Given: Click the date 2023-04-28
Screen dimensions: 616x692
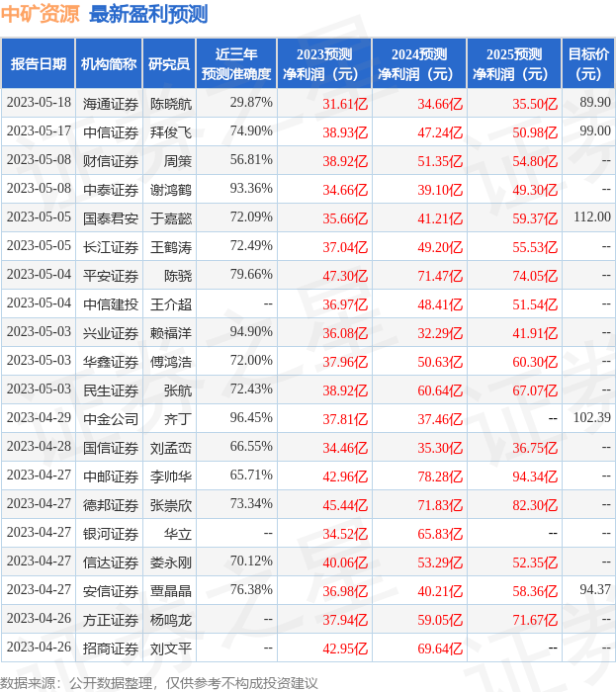Looking at the screenshot, I should click(x=39, y=446).
